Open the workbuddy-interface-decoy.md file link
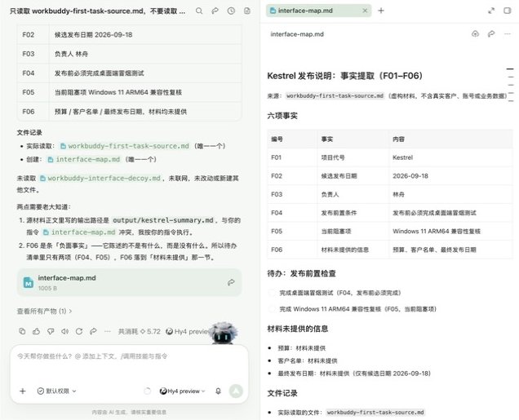Viewport: 519px width, 420px height. coord(100,179)
